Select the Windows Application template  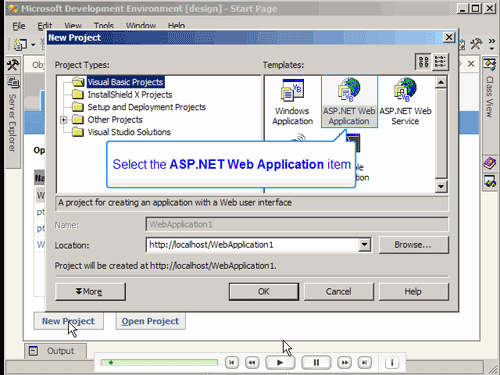292,102
